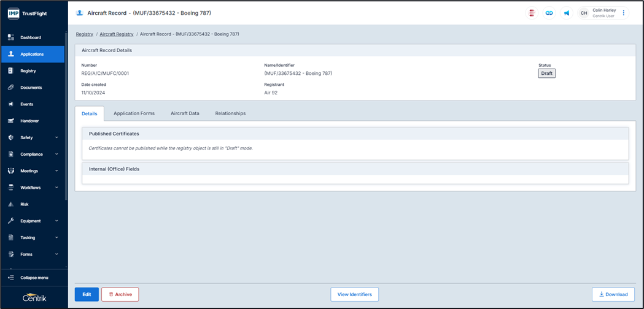The height and width of the screenshot is (309, 644).
Task: Click the red stacked icon in header
Action: click(x=532, y=13)
